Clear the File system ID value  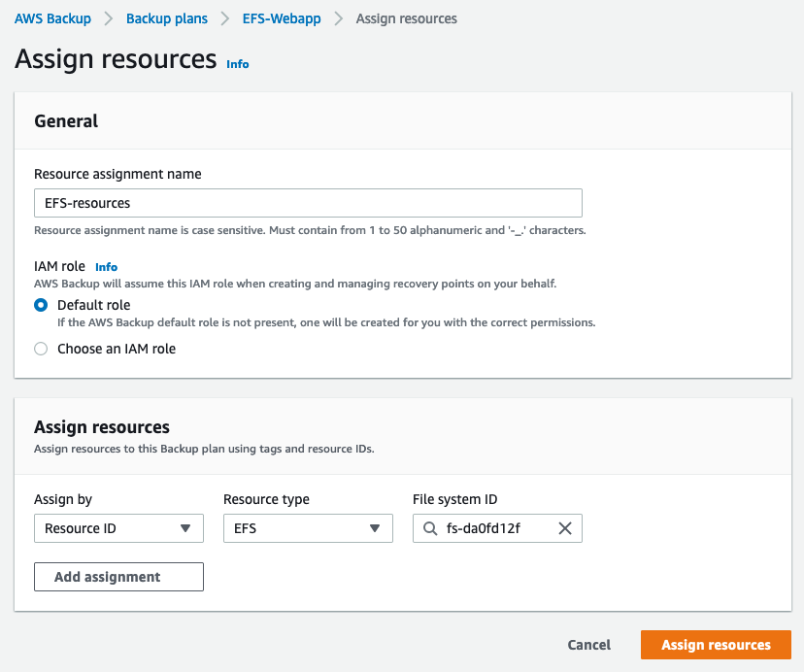[x=565, y=529]
